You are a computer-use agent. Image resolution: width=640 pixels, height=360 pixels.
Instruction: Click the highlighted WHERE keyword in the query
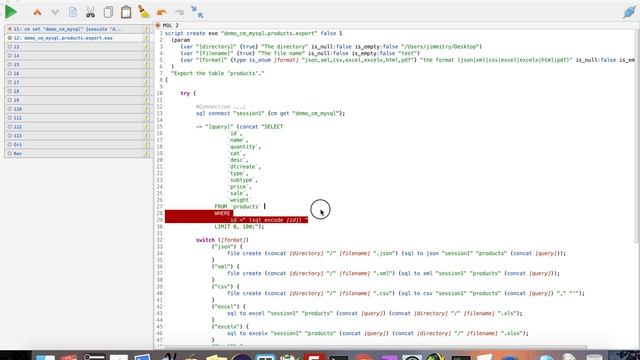tap(222, 213)
